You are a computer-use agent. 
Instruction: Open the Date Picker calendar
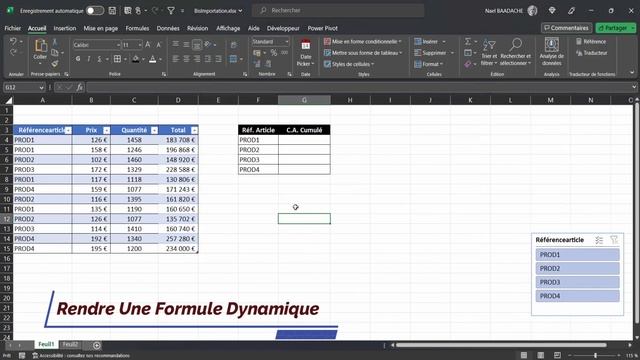[x=305, y=52]
